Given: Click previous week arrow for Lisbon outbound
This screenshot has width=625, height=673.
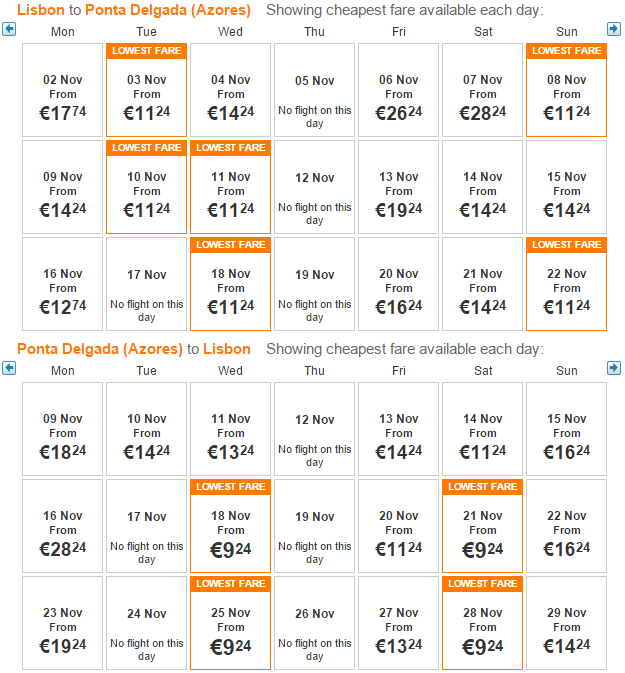Looking at the screenshot, I should (9, 29).
